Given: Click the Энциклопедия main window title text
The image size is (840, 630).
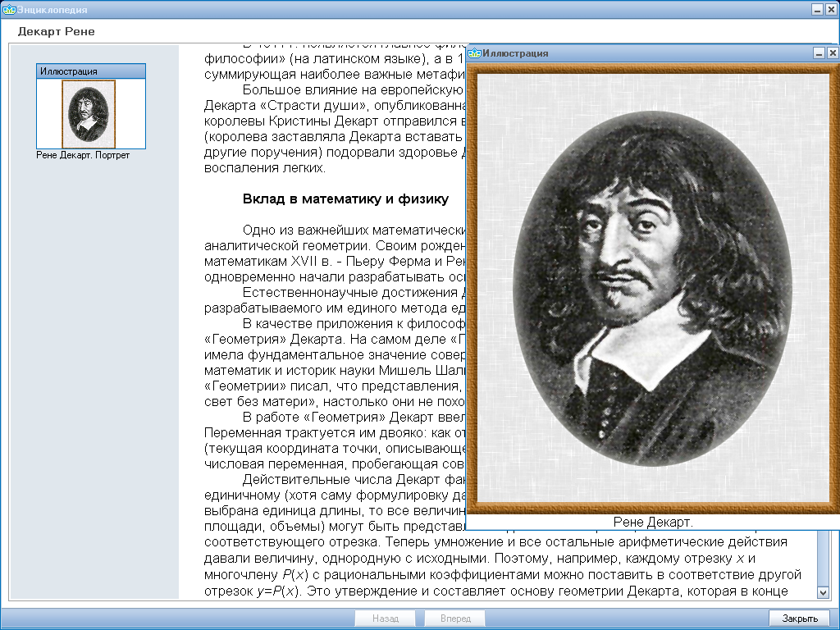Looking at the screenshot, I should (52, 10).
